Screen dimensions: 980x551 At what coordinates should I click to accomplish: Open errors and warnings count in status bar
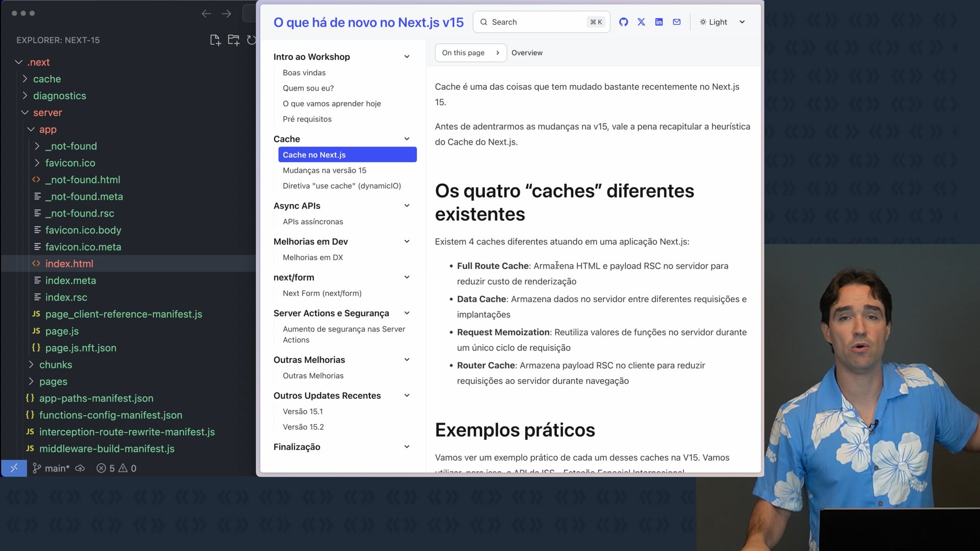tap(116, 468)
